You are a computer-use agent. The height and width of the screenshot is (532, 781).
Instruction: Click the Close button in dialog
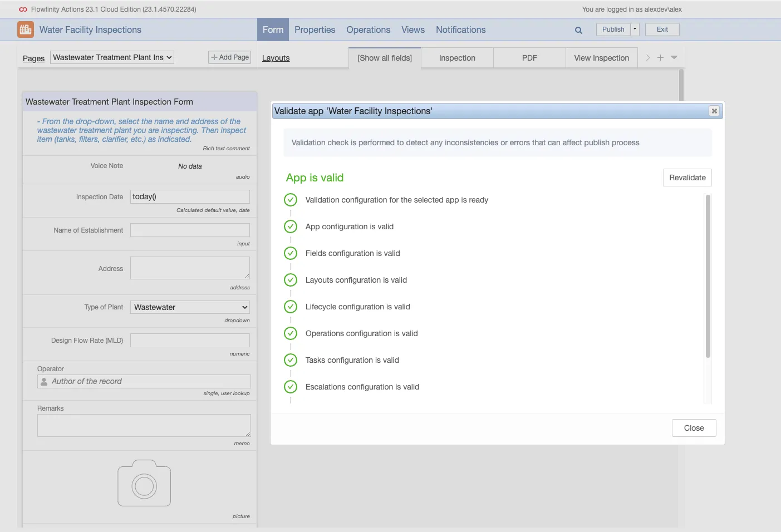(x=694, y=428)
